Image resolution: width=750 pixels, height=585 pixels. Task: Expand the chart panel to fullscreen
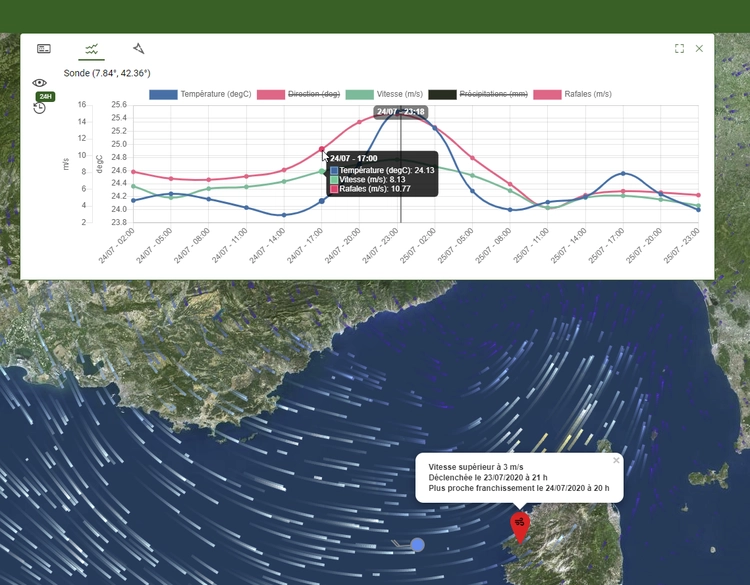click(x=680, y=48)
